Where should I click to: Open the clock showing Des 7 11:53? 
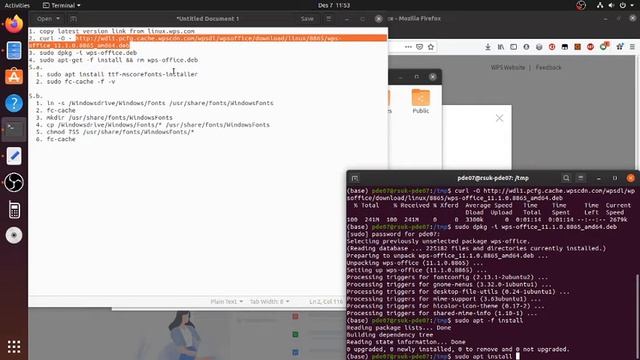click(x=333, y=5)
